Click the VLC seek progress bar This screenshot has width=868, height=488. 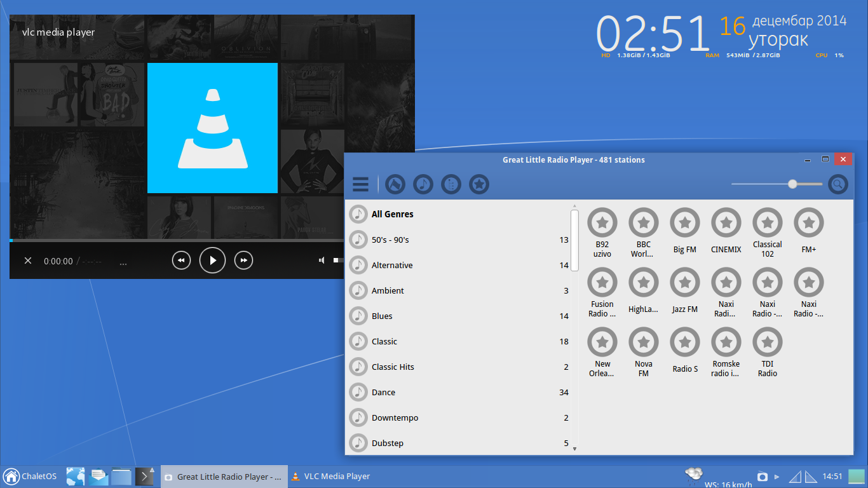click(x=177, y=240)
